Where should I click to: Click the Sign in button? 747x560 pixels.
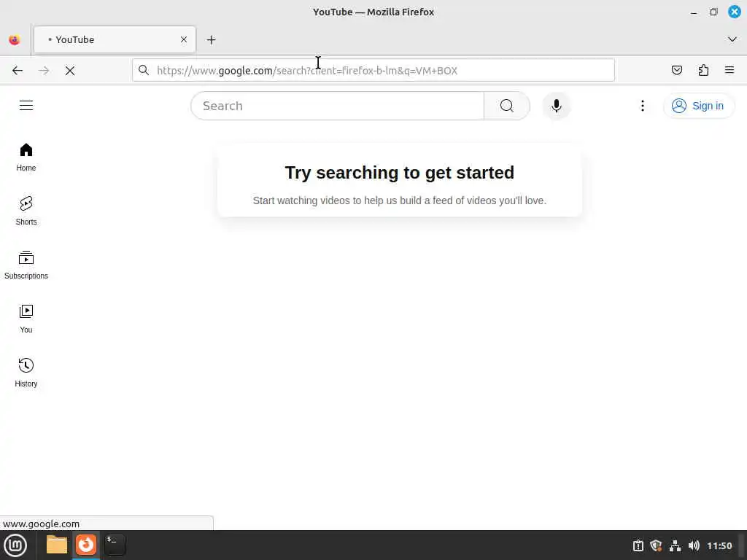coord(698,106)
